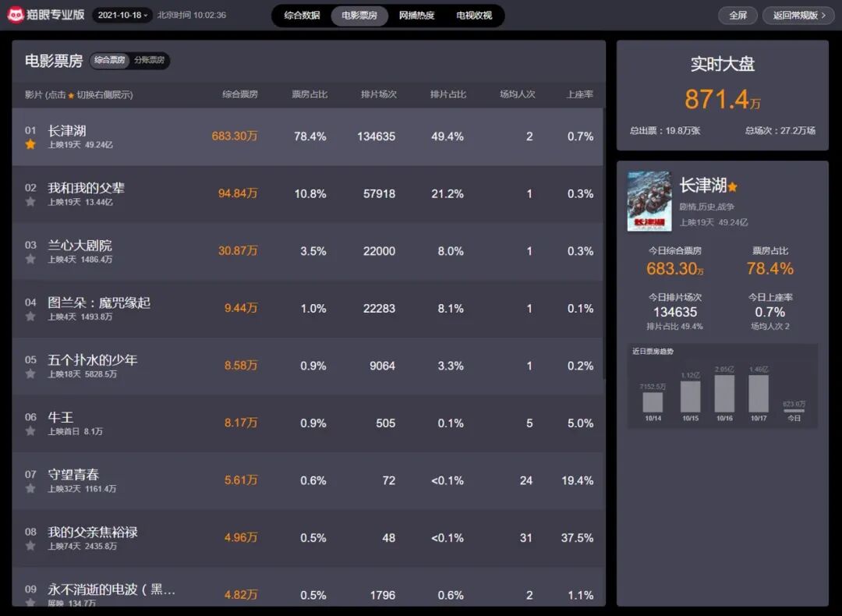Switch to 电视收视 tab
Viewport: 842px width, 616px height.
[474, 15]
